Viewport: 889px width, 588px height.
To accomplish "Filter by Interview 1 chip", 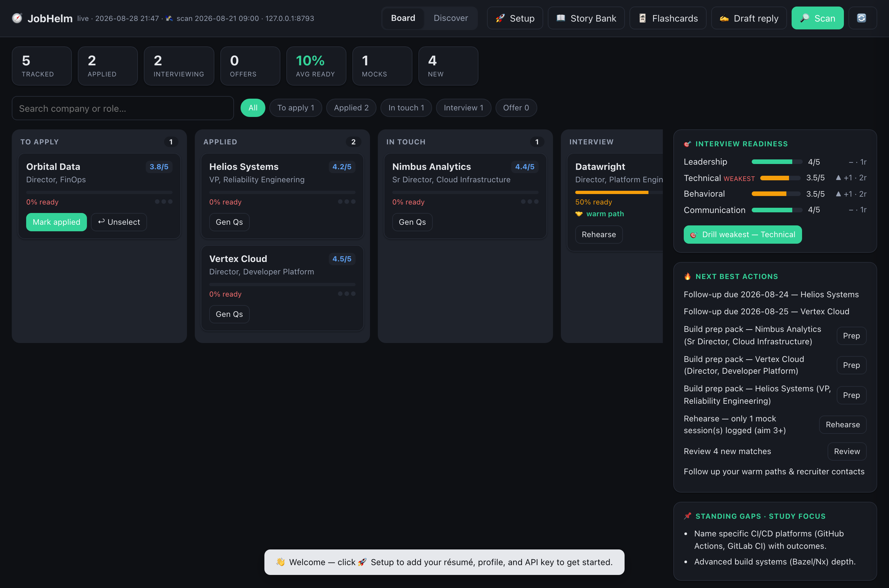I will 463,108.
